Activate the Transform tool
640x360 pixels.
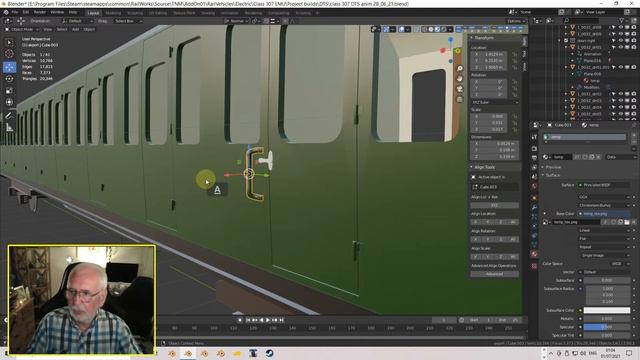(x=9, y=102)
